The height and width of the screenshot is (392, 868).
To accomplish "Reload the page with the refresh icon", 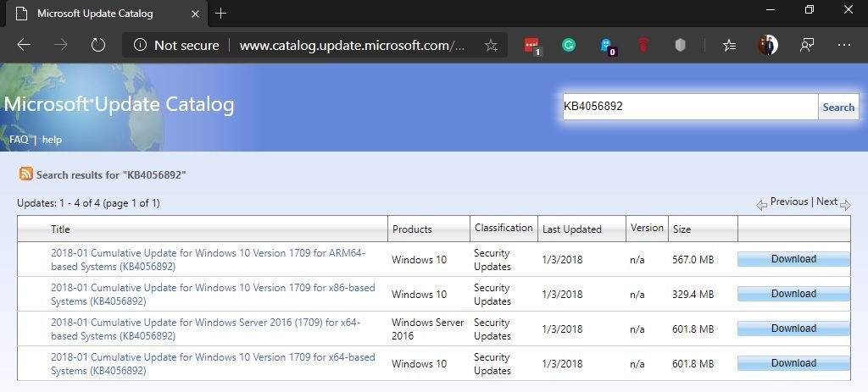I will click(98, 46).
